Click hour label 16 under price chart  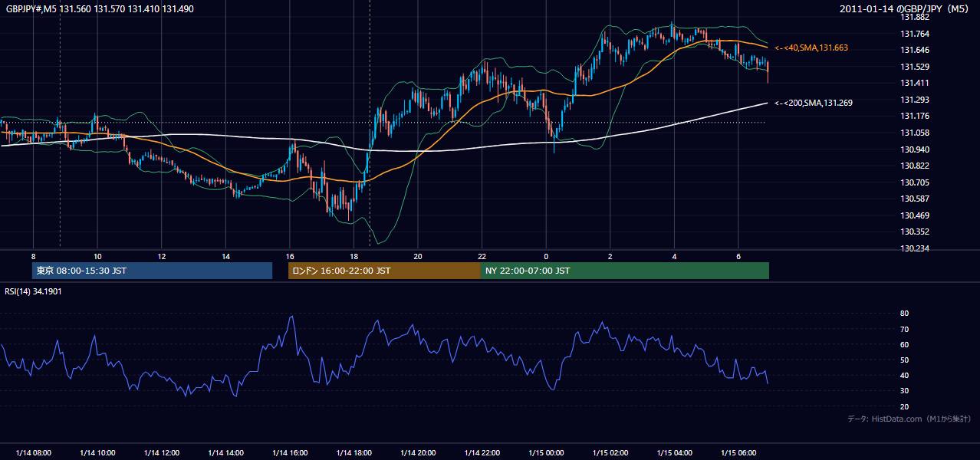tap(290, 256)
